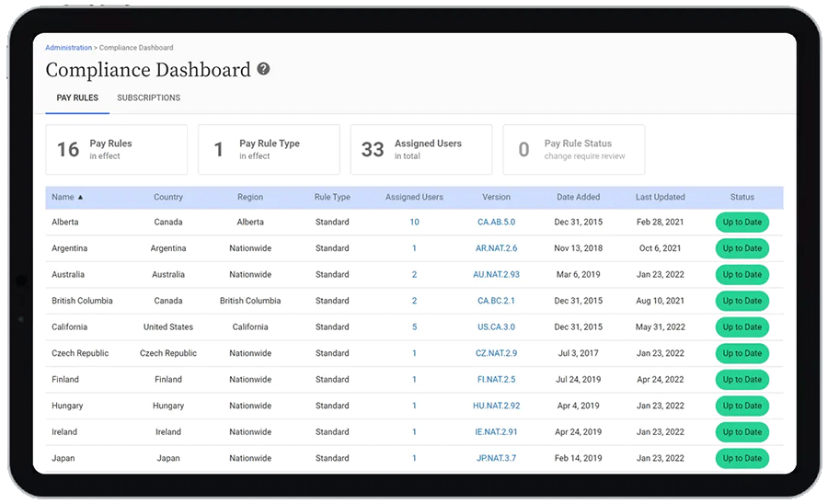828x504 pixels.
Task: Open version link IE.NAT.2.91
Action: 496,431
